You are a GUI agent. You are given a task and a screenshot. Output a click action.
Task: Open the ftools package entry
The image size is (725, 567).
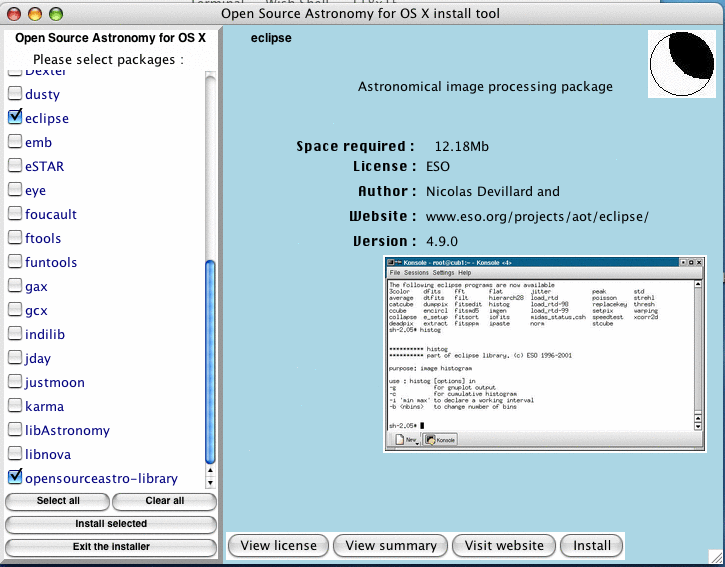43,239
